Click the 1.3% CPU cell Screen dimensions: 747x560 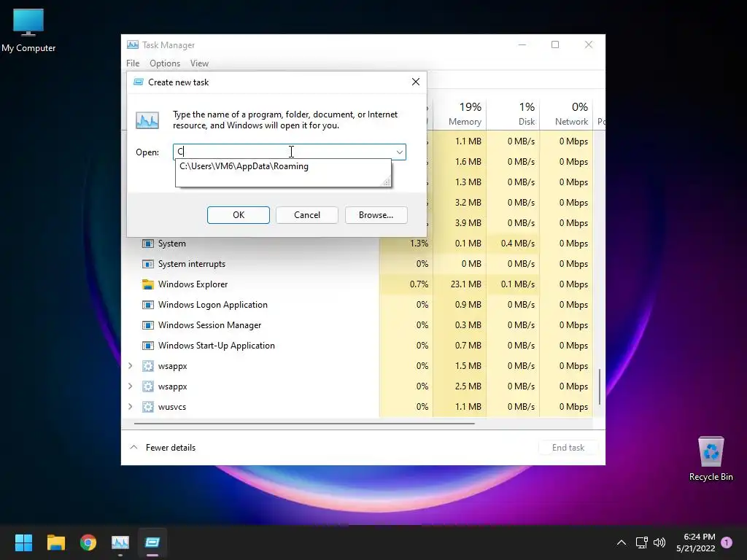coord(406,244)
